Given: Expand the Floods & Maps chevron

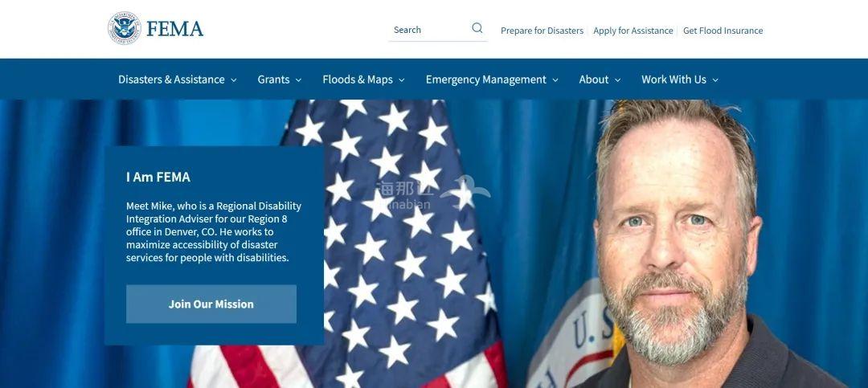Looking at the screenshot, I should coord(401,80).
